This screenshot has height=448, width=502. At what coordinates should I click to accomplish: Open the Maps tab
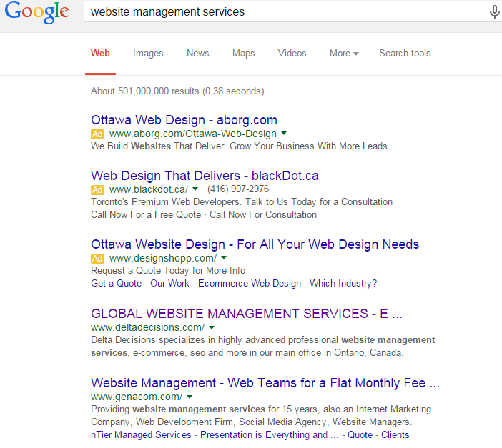click(243, 53)
